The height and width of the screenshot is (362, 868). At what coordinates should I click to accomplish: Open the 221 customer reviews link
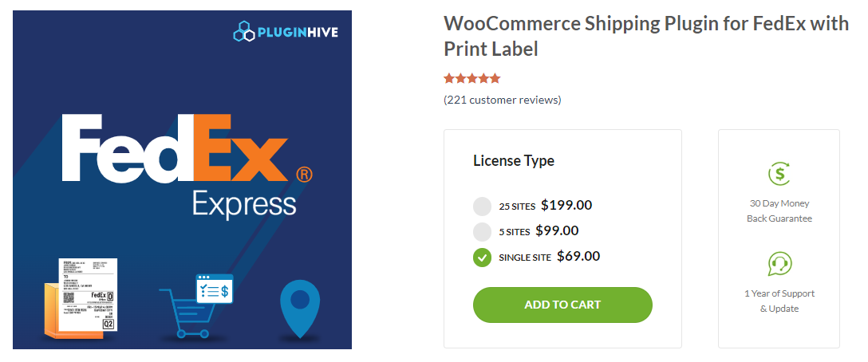coord(503,100)
